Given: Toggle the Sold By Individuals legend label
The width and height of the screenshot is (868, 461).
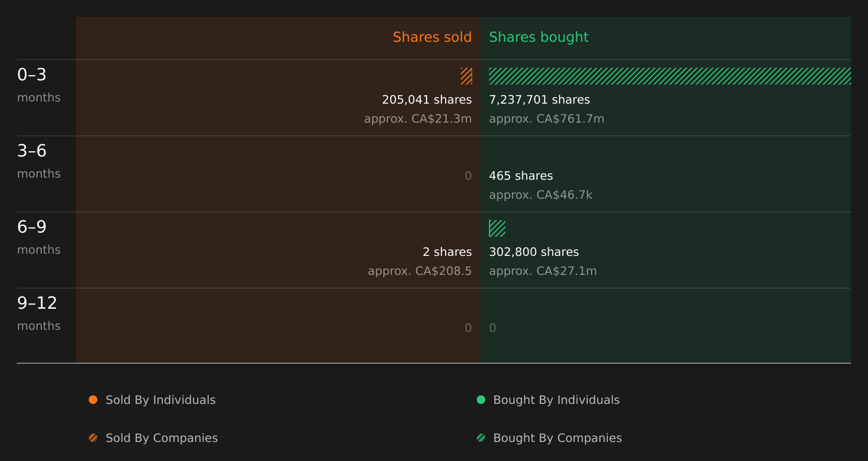Looking at the screenshot, I should [161, 400].
